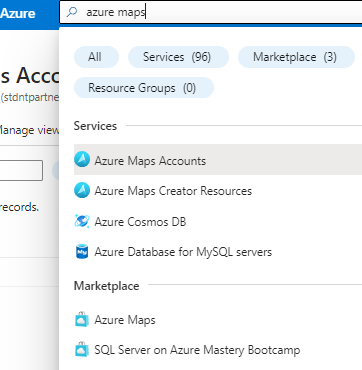Select the All filter pill

click(96, 57)
